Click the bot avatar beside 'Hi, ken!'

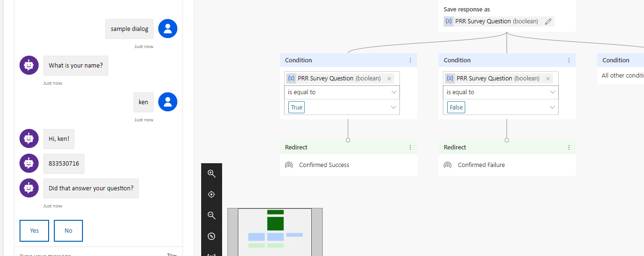pyautogui.click(x=29, y=138)
